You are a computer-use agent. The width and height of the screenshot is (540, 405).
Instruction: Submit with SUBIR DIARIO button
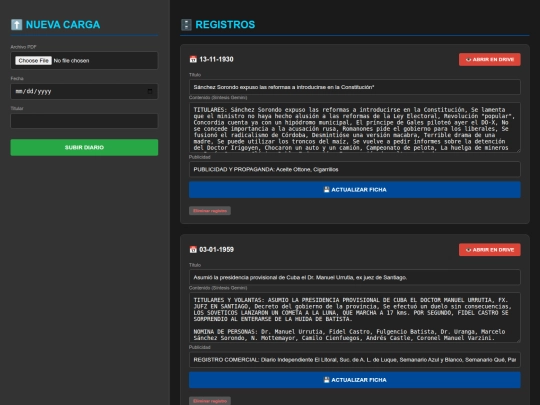(84, 147)
